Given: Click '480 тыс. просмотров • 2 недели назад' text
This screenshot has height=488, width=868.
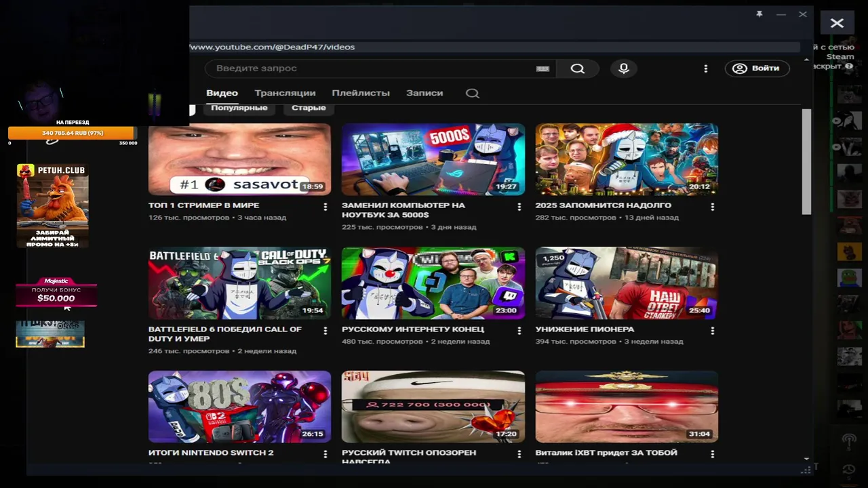Looking at the screenshot, I should 416,342.
